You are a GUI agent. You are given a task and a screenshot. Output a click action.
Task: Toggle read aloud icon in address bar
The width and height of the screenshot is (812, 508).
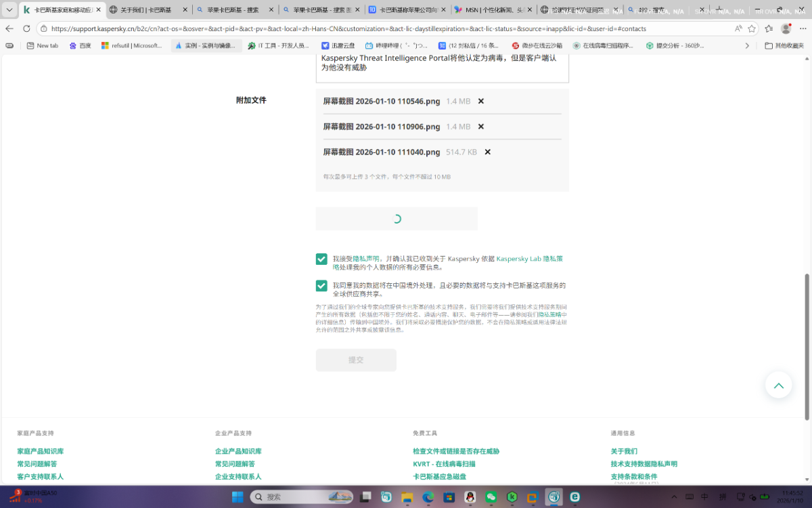738,28
